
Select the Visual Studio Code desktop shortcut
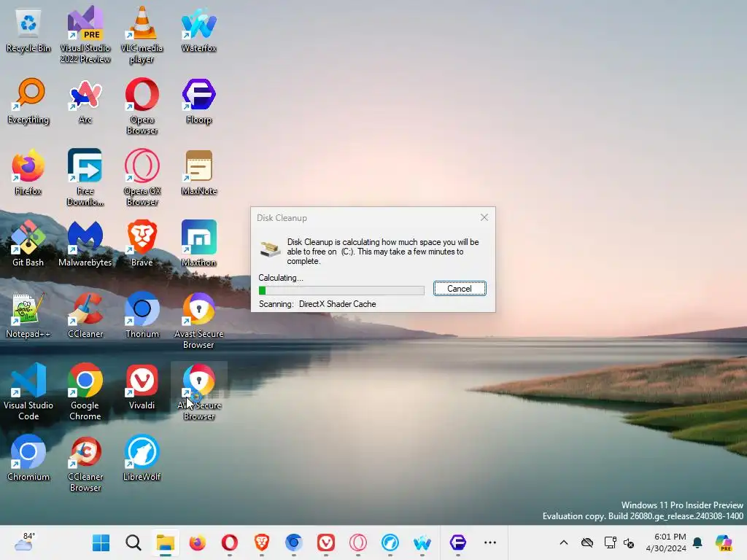pos(28,392)
